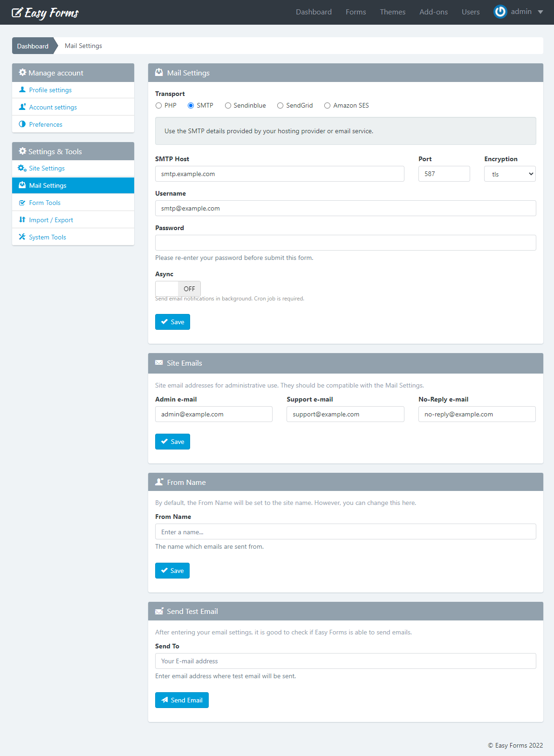
Task: Click the "© Easy Forms 2022" footer text
Action: pyautogui.click(x=515, y=745)
